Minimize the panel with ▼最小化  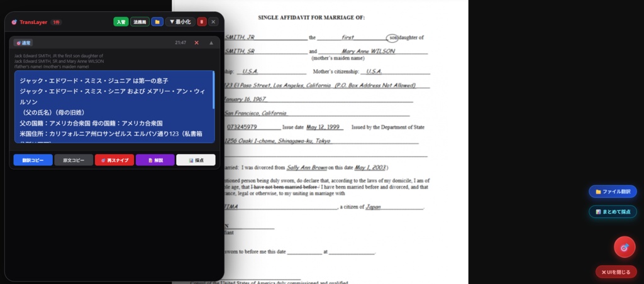[x=180, y=22]
